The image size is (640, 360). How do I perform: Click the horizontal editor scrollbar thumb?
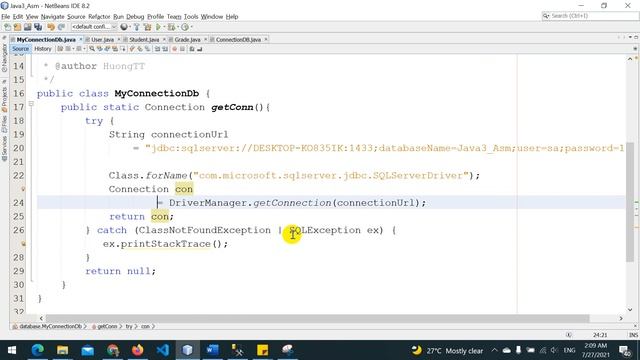tap(317, 318)
